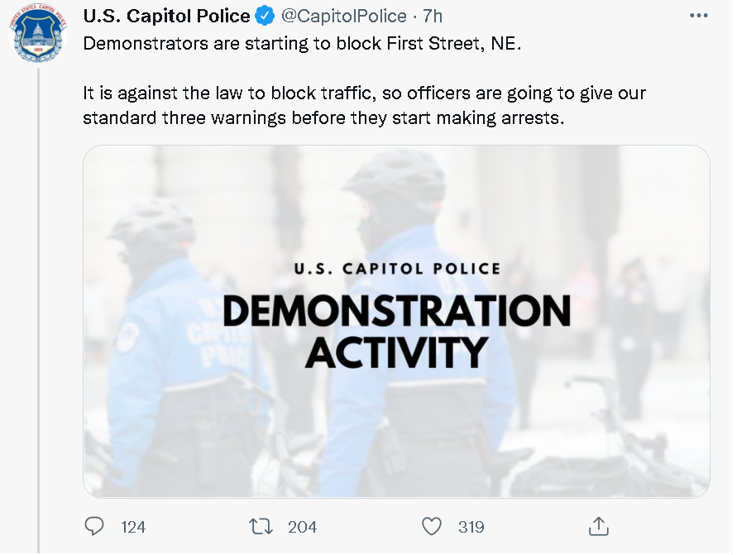Image resolution: width=756 pixels, height=555 pixels.
Task: Open the U.S. Capitol Police profile avatar
Action: click(38, 32)
